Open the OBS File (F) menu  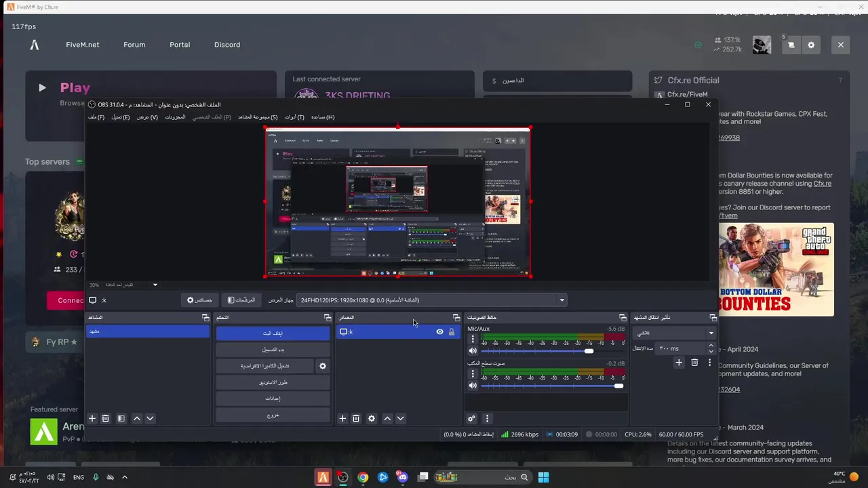pos(96,117)
